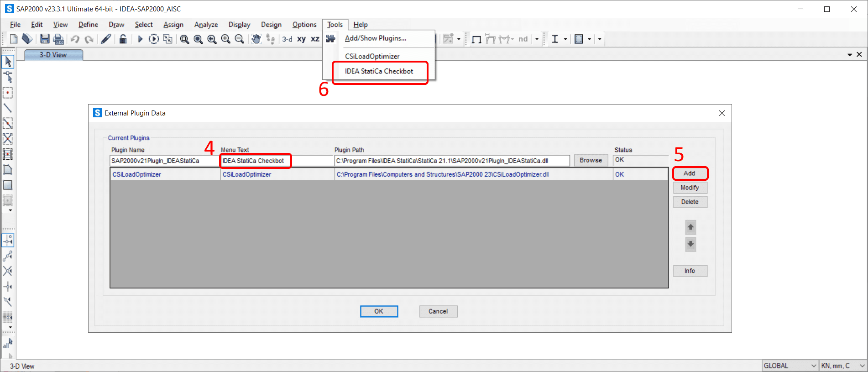Click the Select All icon in left toolbar
Screen dimensions: 868x372
coord(8,343)
